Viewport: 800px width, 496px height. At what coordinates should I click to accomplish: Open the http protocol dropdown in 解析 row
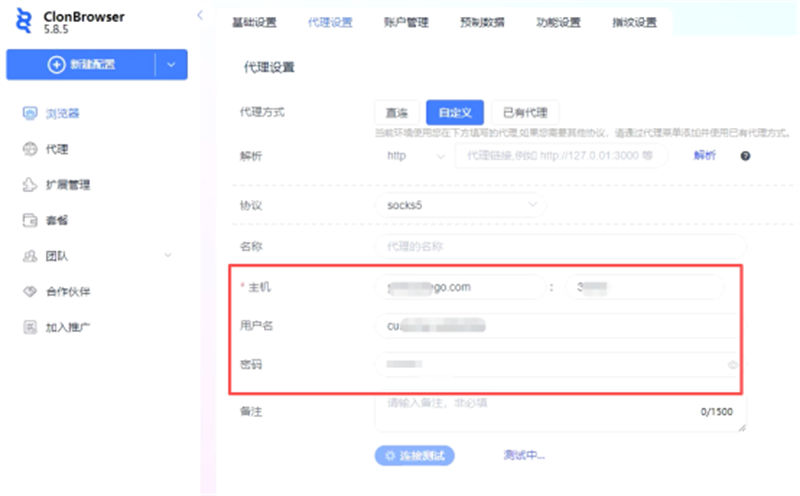414,156
